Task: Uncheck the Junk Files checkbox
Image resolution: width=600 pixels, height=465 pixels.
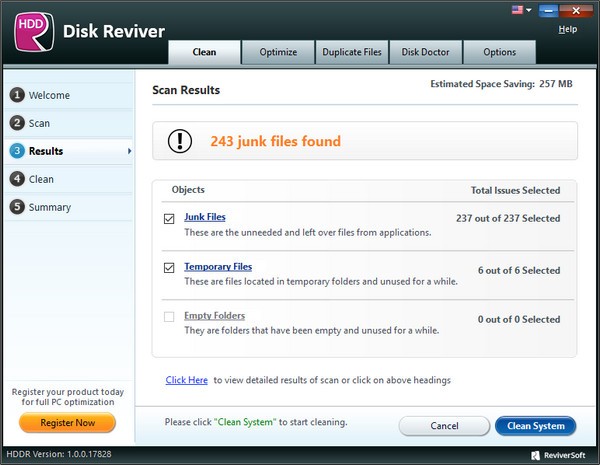Action: click(169, 218)
